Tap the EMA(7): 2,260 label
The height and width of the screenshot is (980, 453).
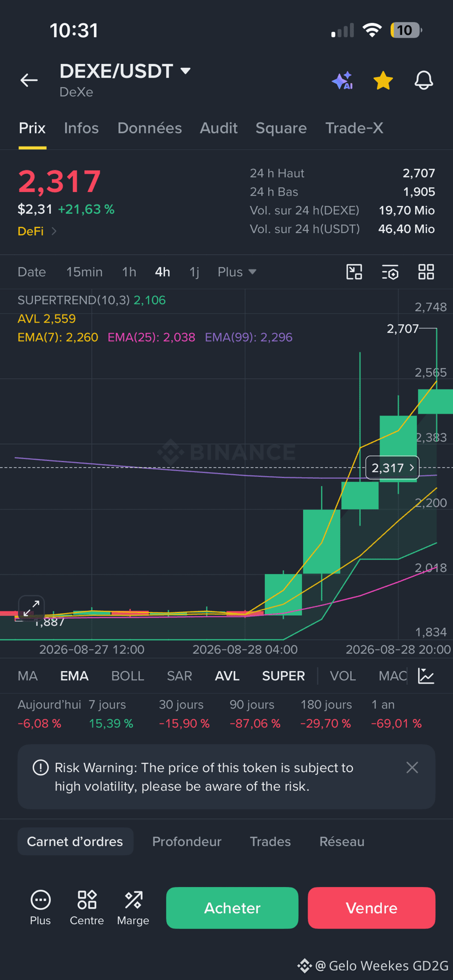58,337
